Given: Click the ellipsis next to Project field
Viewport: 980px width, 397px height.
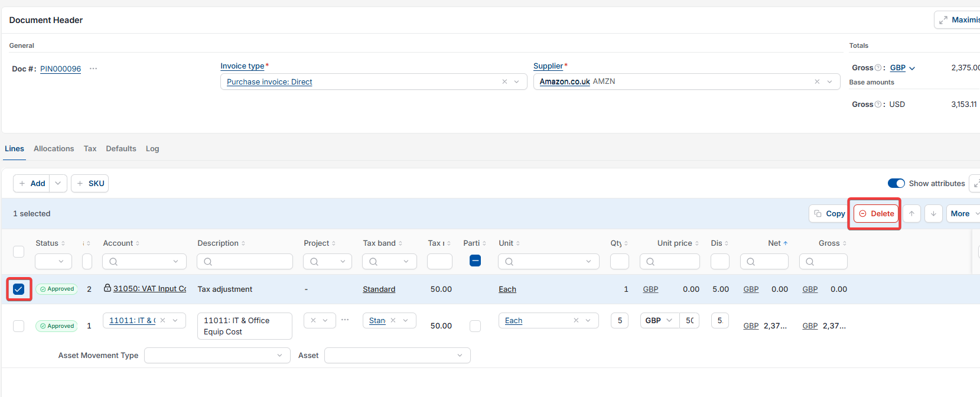Looking at the screenshot, I should tap(345, 320).
